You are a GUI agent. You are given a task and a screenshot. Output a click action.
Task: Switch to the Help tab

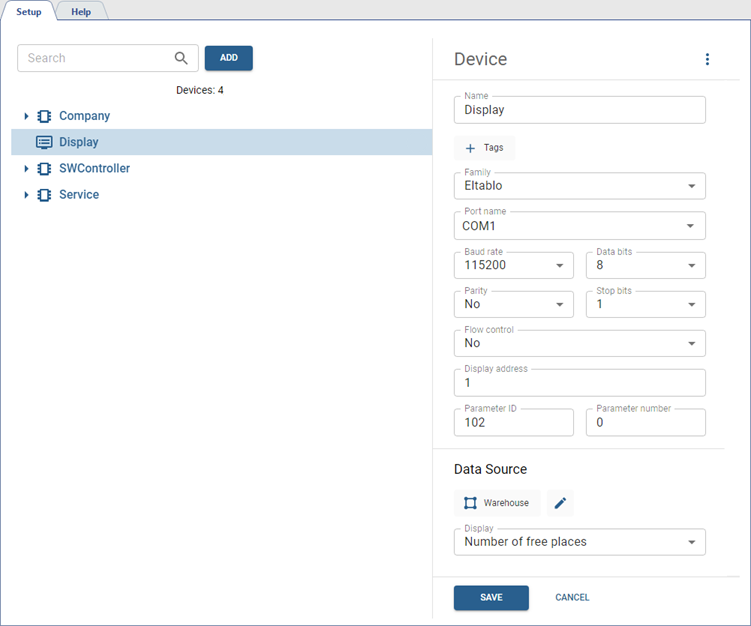click(81, 11)
